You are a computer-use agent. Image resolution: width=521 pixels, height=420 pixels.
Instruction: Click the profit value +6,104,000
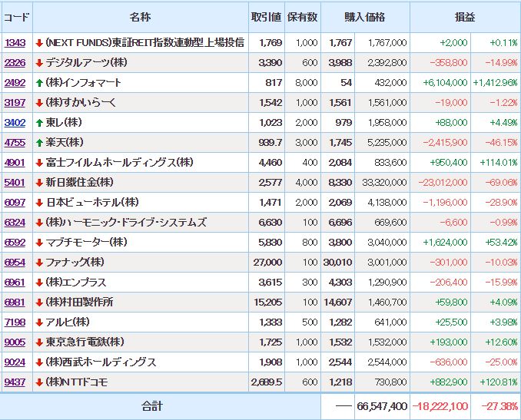pyautogui.click(x=445, y=83)
